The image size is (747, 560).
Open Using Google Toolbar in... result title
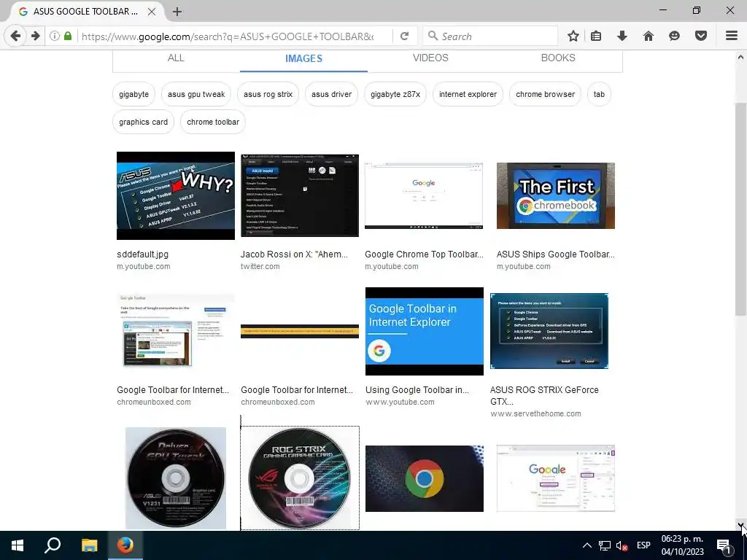417,390
